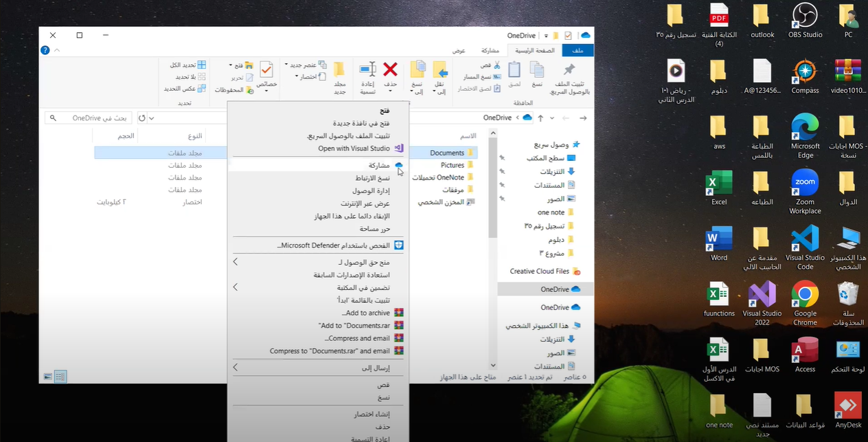
Task: Expand the Send To submenu arrow
Action: (235, 368)
